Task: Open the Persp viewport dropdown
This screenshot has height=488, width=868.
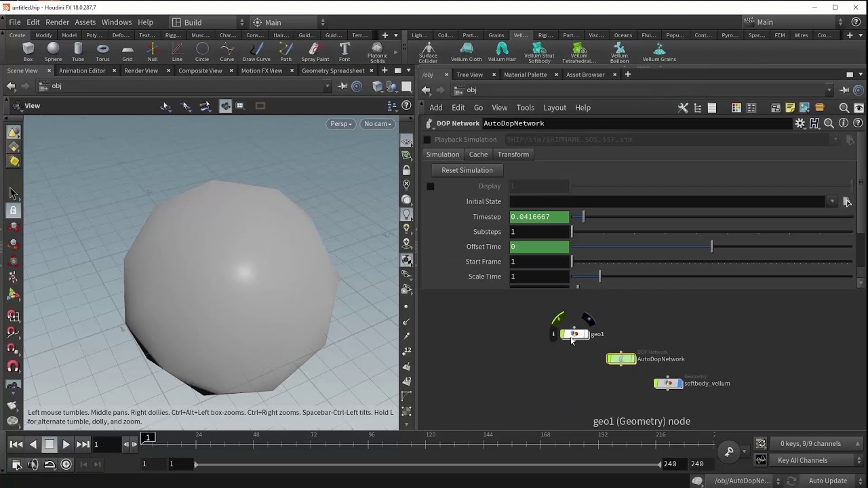Action: [x=341, y=124]
